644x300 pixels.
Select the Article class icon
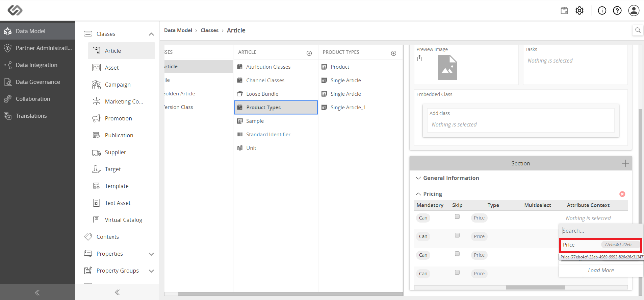click(x=96, y=51)
